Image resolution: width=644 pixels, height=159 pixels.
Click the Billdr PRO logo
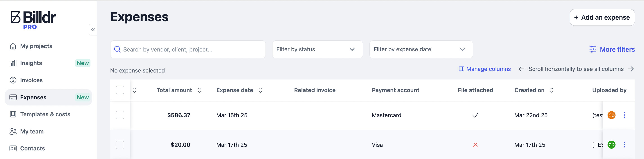[33, 20]
